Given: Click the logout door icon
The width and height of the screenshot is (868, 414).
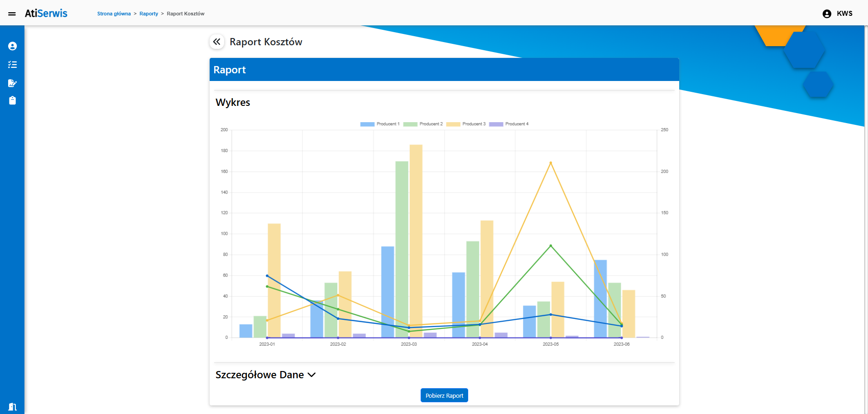Looking at the screenshot, I should click(x=12, y=407).
